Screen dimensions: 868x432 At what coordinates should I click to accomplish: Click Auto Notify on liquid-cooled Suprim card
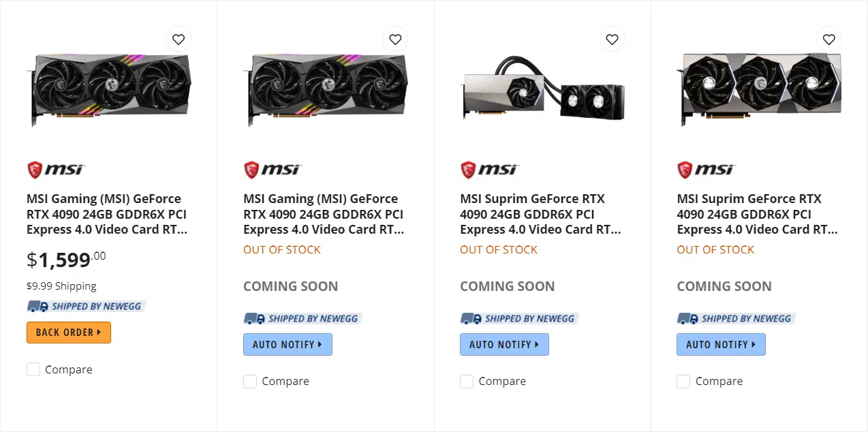(504, 344)
